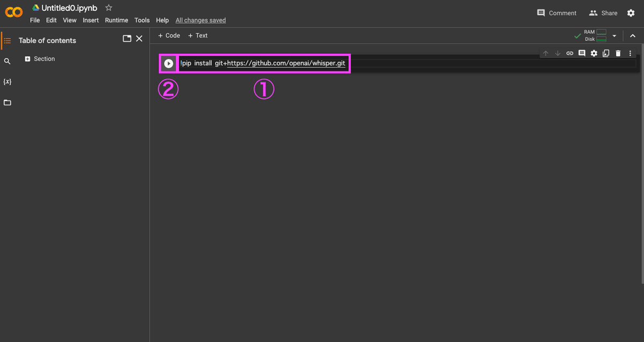Open the Runtime menu

click(116, 20)
